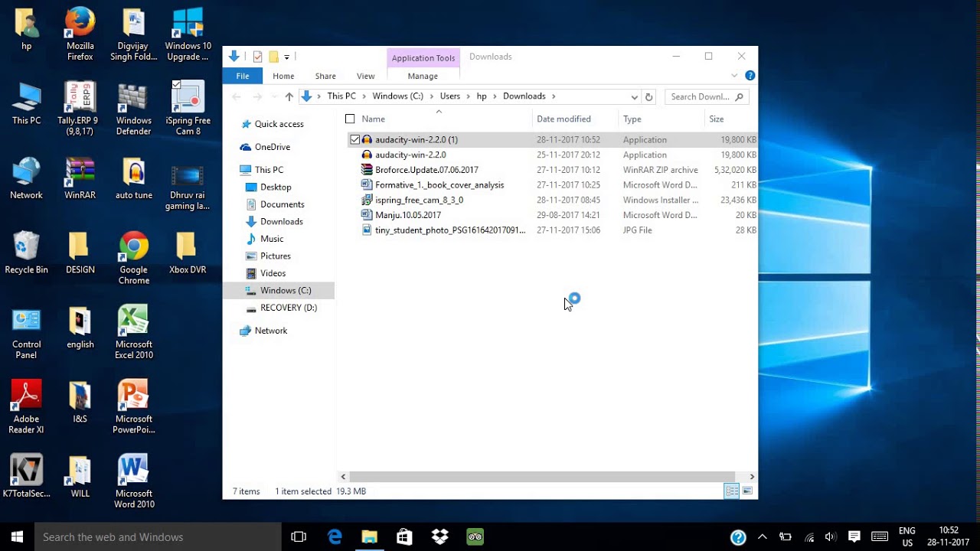This screenshot has width=980, height=551.
Task: Open Windows 10 Upgrade desktop icon
Action: pyautogui.click(x=188, y=34)
